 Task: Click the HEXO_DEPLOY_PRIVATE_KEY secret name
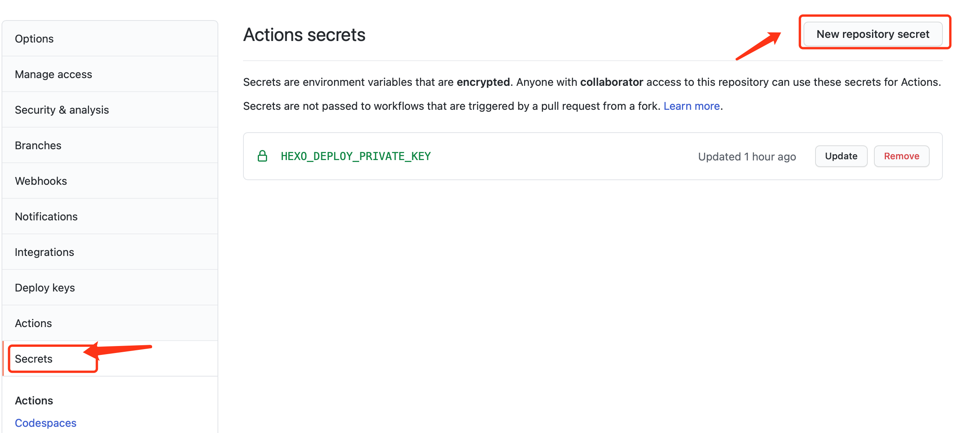[356, 156]
